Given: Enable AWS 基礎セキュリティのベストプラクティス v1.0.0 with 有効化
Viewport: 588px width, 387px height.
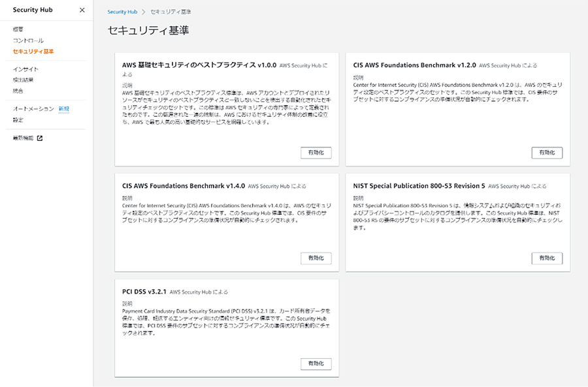Looking at the screenshot, I should (x=316, y=153).
